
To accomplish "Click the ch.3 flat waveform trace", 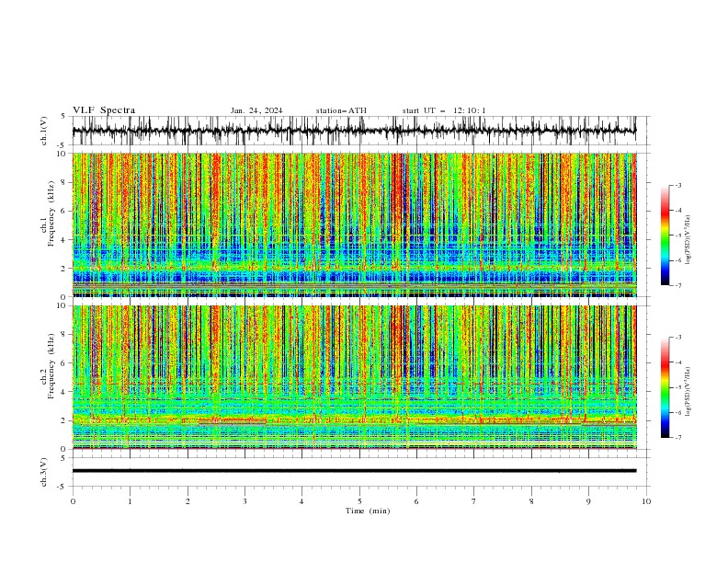I will 354,471.
